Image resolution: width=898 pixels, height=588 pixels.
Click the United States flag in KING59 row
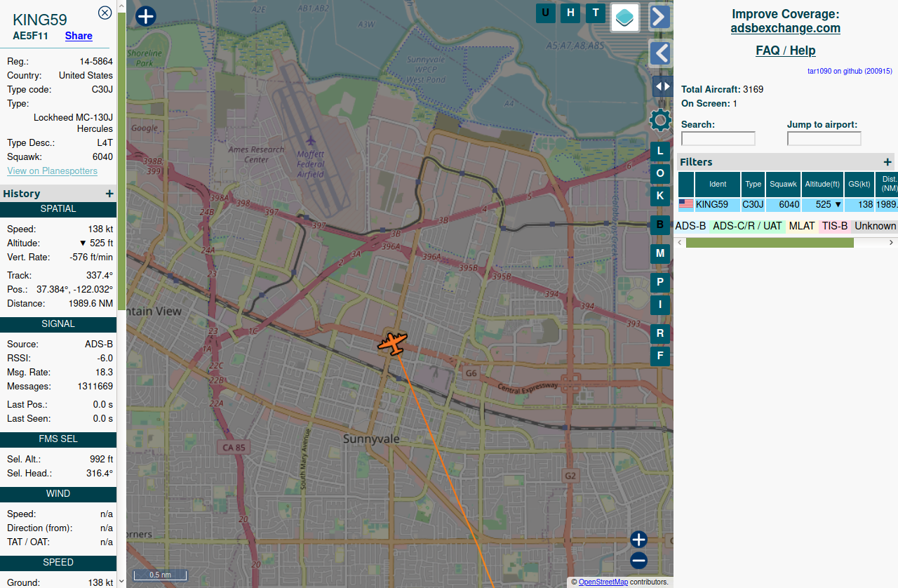pyautogui.click(x=686, y=204)
